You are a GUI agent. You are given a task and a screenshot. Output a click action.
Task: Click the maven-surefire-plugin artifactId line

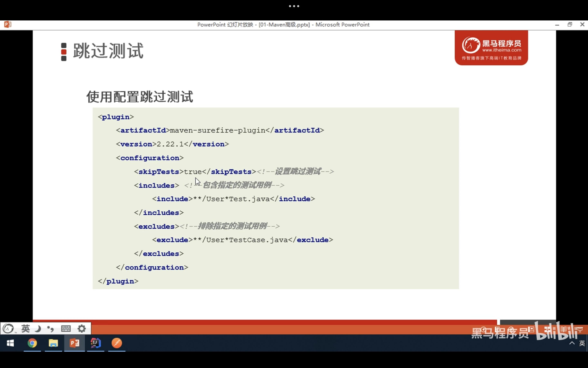(220, 130)
